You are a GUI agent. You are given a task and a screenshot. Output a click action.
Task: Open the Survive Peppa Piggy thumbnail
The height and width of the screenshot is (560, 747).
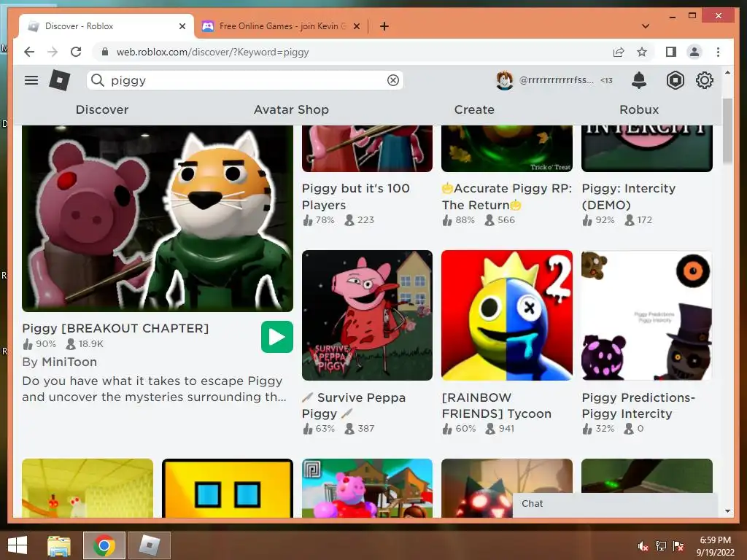click(367, 315)
